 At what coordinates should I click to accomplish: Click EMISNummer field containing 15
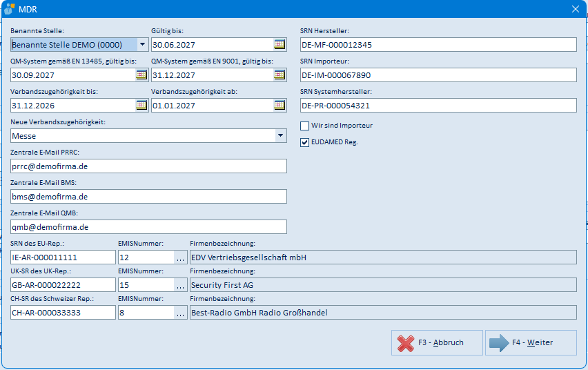point(146,285)
